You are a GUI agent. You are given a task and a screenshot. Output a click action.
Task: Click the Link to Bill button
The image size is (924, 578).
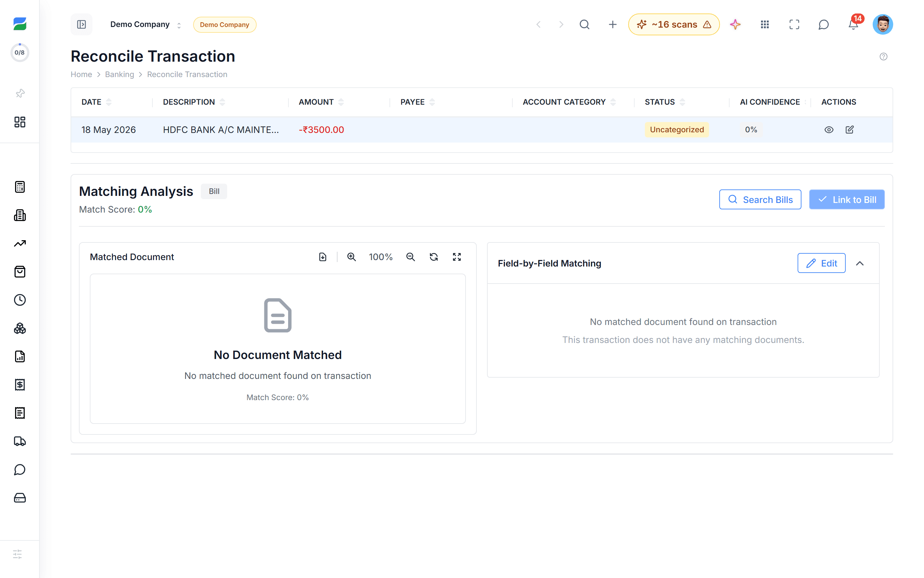tap(846, 199)
